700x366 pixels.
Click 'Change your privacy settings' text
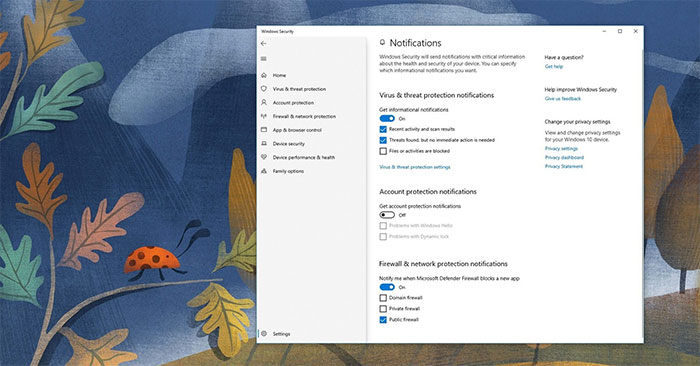tap(577, 122)
